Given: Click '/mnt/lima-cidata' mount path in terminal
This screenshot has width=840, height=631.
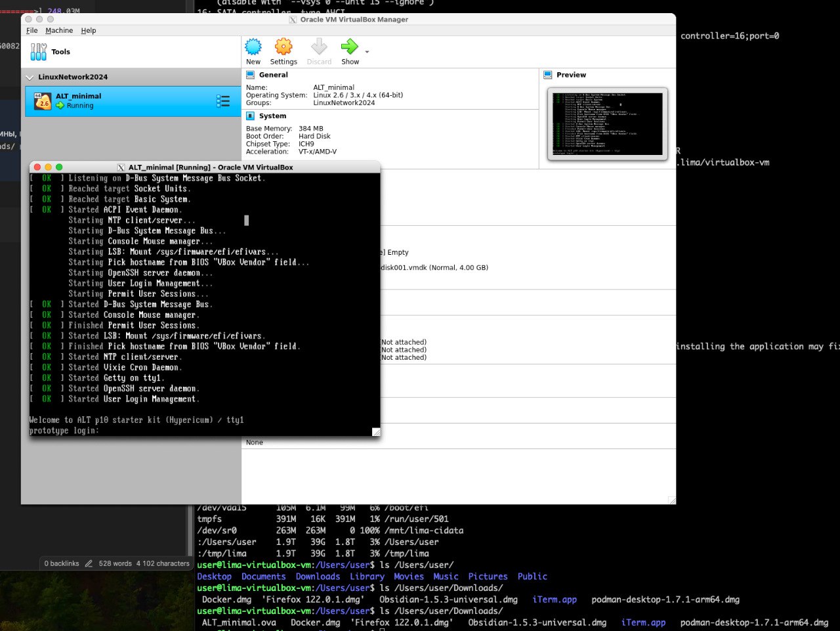Looking at the screenshot, I should point(424,531).
